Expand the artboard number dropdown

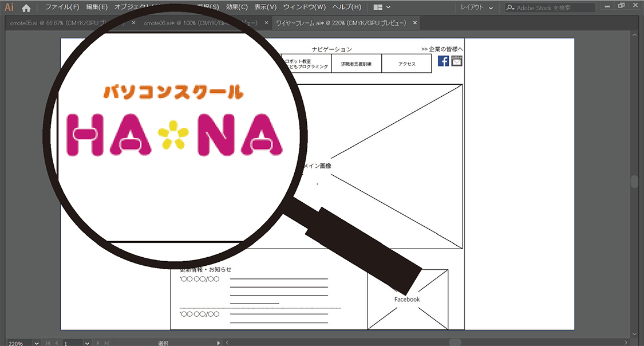tap(87, 343)
